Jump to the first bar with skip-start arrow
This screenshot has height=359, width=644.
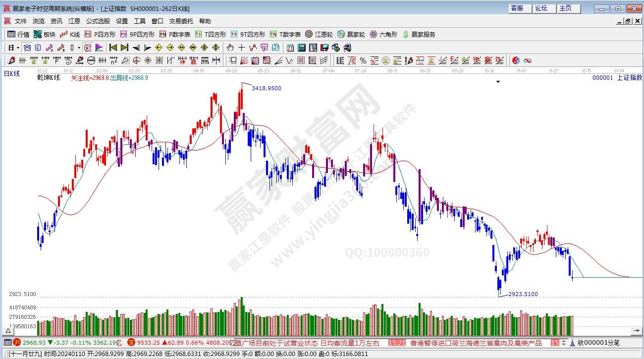pyautogui.click(x=113, y=48)
